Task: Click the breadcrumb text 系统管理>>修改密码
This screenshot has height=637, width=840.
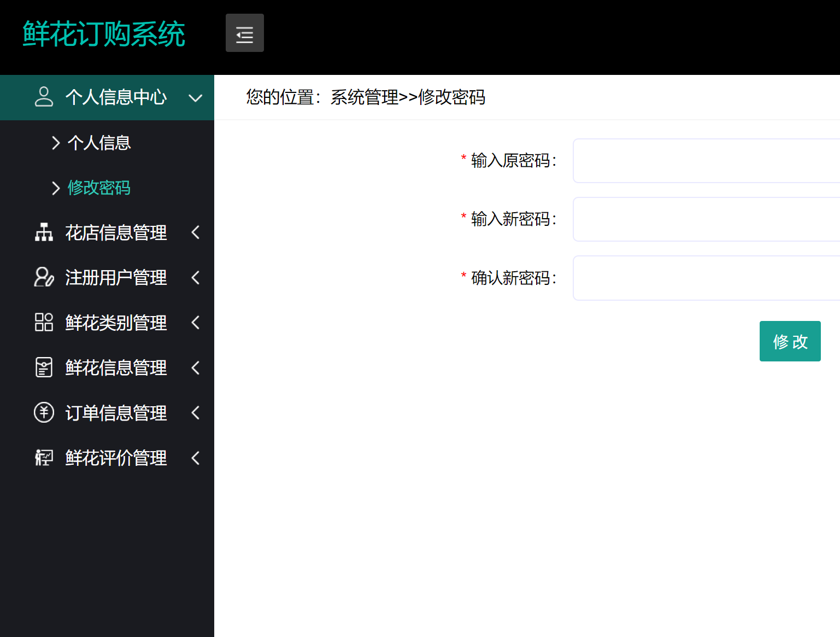Action: (408, 97)
